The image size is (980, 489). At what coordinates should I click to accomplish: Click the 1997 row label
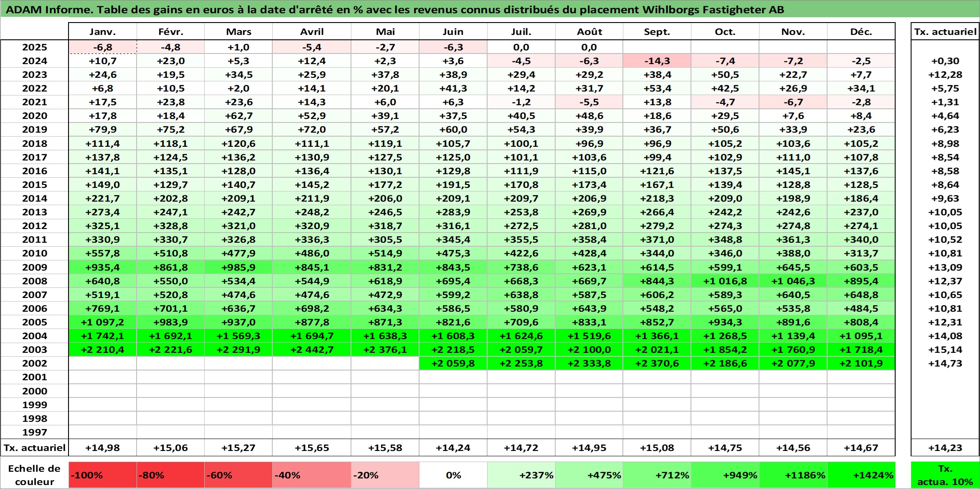coord(34,432)
